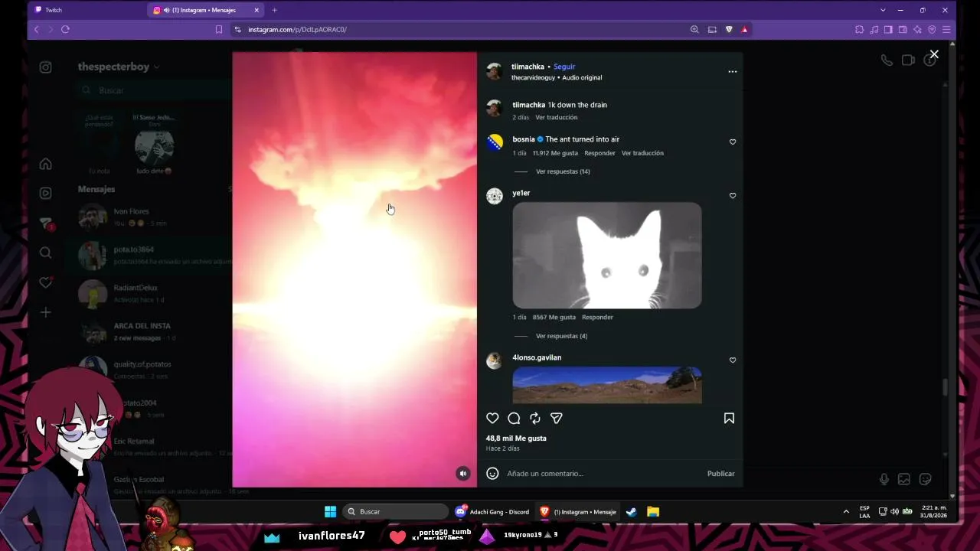Open Notifications heart in the sidebar
This screenshot has width=980, height=551.
(46, 282)
